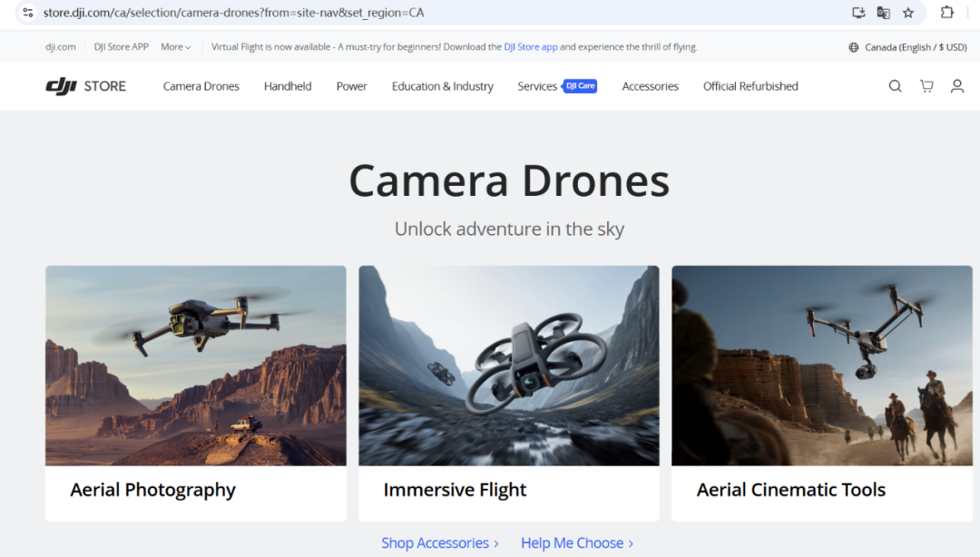Click the install app icon in address bar
This screenshot has height=557, width=980.
click(858, 13)
